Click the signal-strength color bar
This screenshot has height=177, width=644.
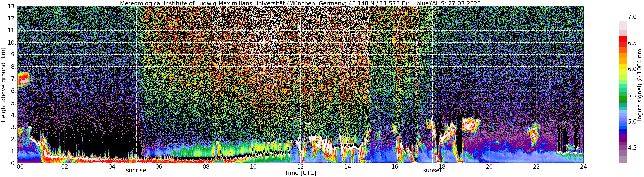click(x=623, y=85)
